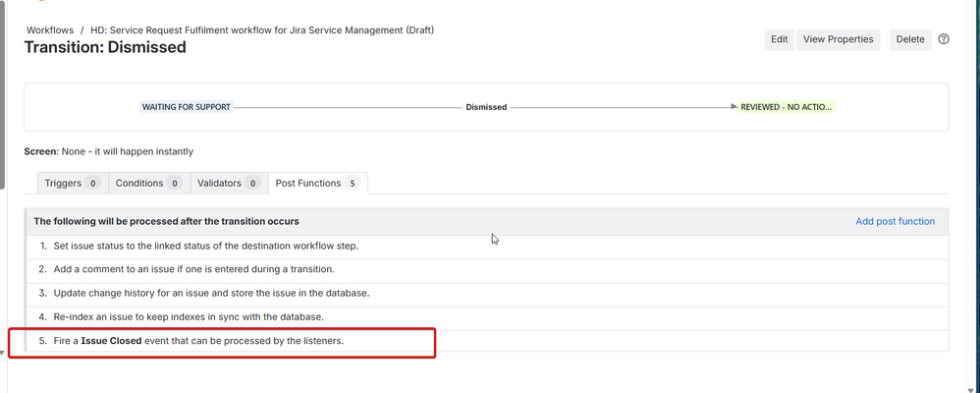Click Add post function link
This screenshot has width=980, height=393.
pyautogui.click(x=895, y=221)
